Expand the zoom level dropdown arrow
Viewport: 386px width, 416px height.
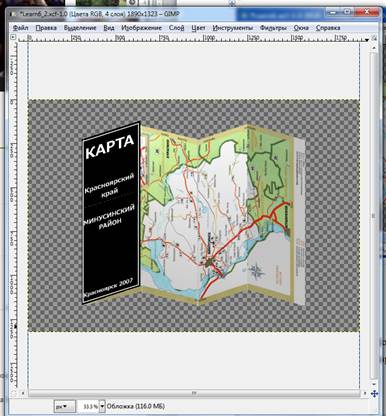click(102, 406)
